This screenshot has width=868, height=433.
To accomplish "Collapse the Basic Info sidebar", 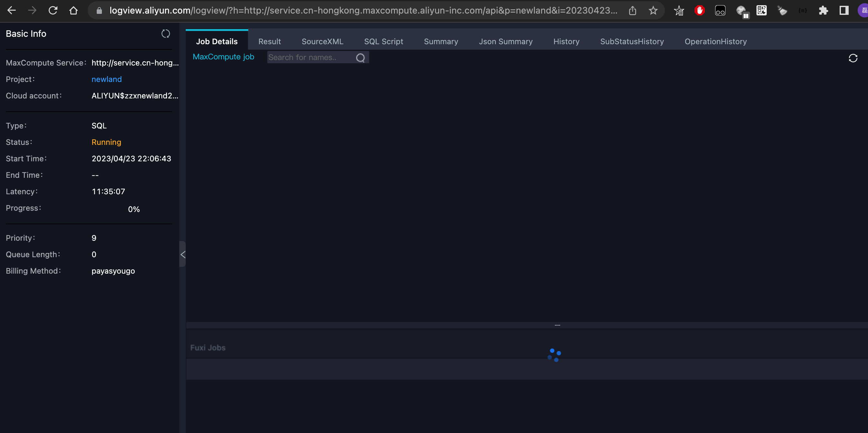I will (x=182, y=254).
